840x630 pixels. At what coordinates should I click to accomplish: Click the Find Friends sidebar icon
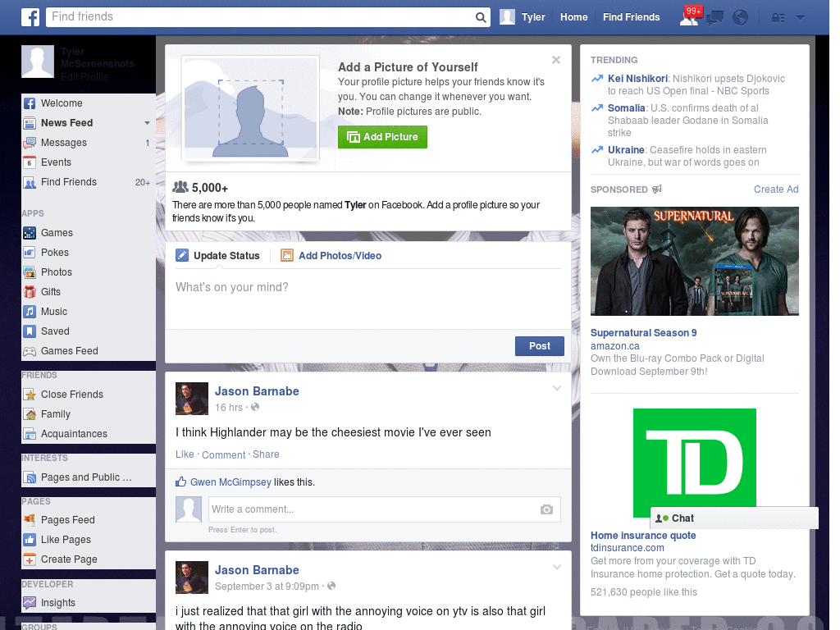coord(30,182)
